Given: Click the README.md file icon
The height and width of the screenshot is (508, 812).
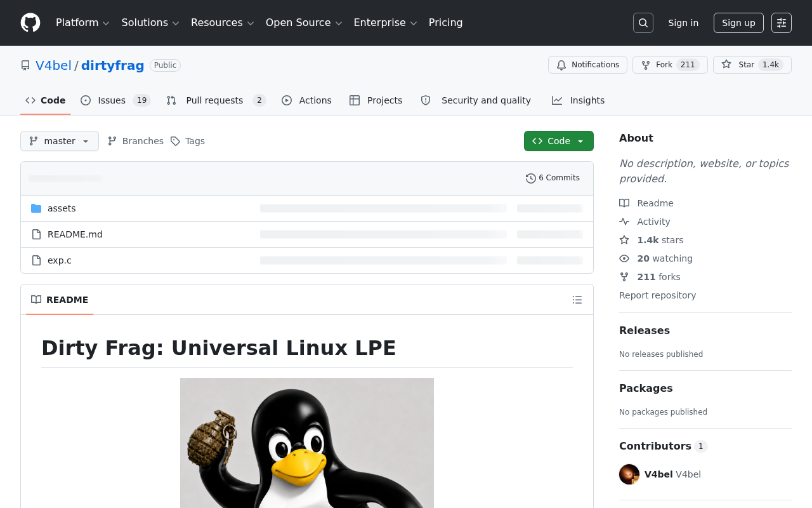Looking at the screenshot, I should tap(36, 234).
